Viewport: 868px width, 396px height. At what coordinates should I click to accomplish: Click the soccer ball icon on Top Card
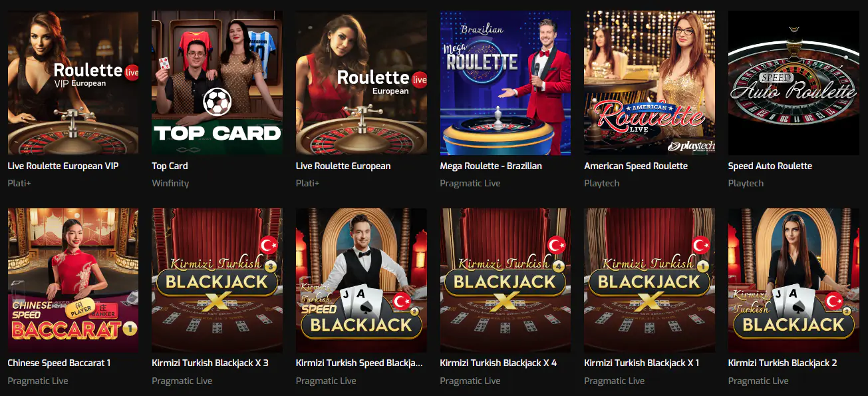217,102
